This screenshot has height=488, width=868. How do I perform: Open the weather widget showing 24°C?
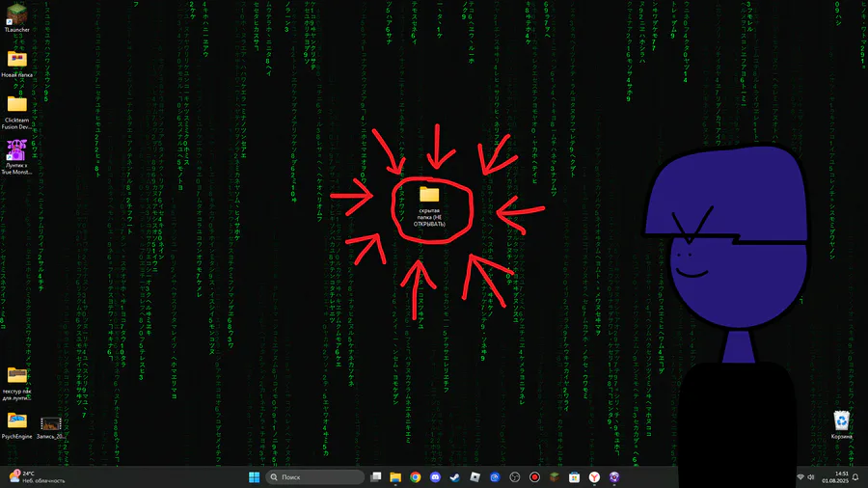(x=37, y=477)
